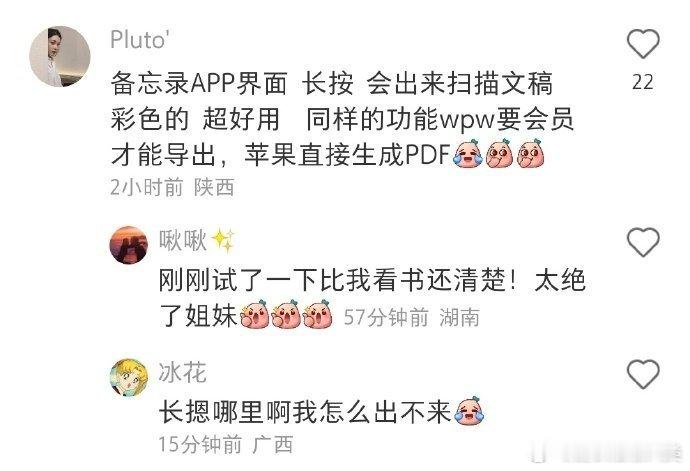This screenshot has width=690, height=471.
Task: Select username 啾啾 with sparkle
Action: click(197, 240)
